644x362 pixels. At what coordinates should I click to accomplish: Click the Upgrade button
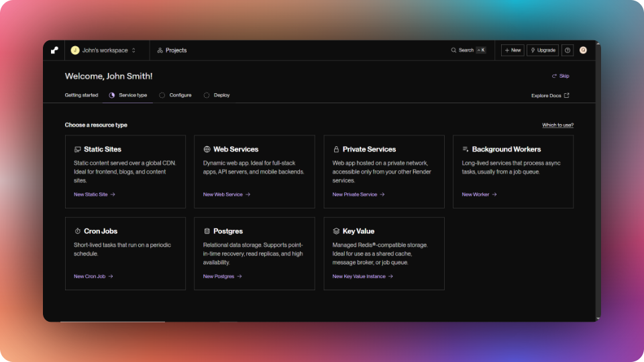point(543,50)
